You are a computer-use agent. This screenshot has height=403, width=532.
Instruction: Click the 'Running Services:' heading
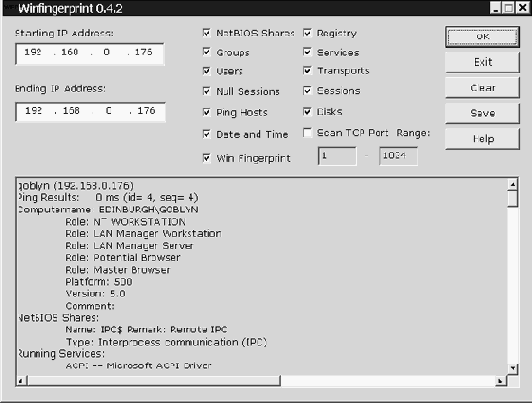point(61,354)
